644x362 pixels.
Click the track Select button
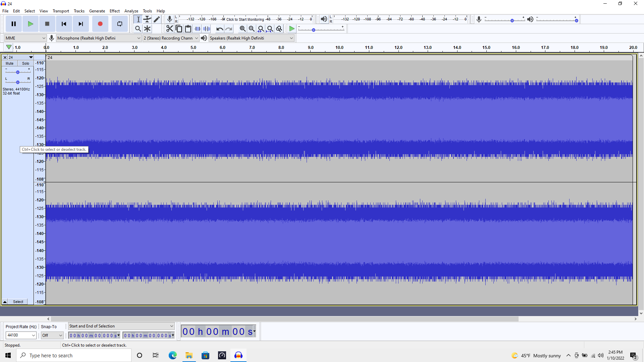18,302
